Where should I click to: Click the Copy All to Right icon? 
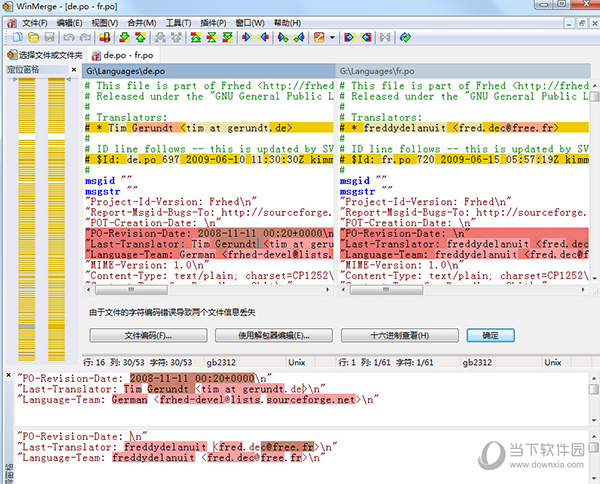click(x=283, y=37)
